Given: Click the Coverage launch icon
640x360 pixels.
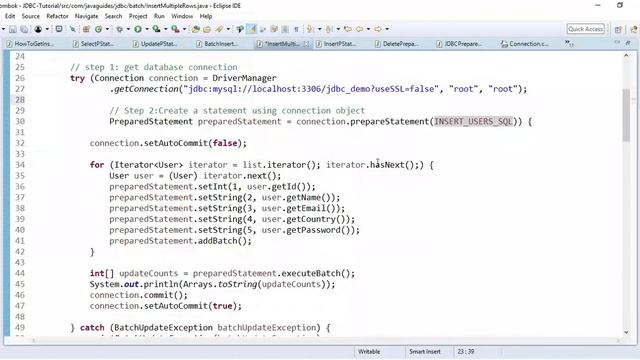Looking at the screenshot, I should (156, 29).
